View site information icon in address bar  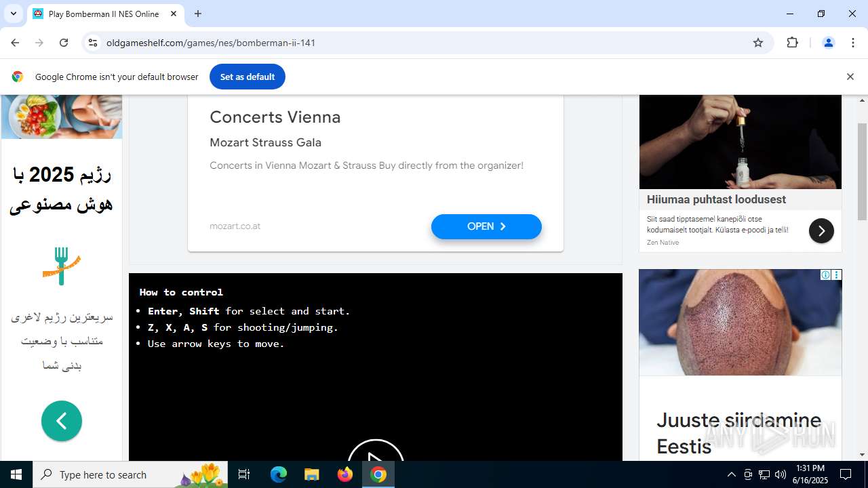pos(94,43)
